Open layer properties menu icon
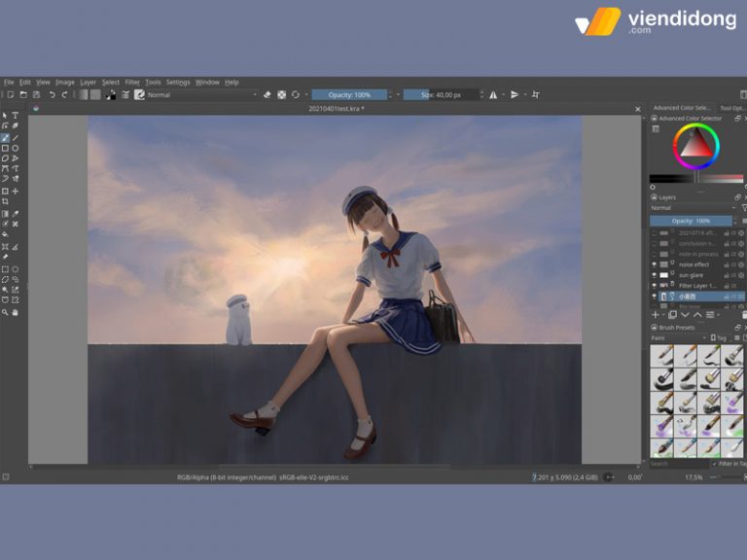Viewport: 747px width, 560px height. point(710,315)
